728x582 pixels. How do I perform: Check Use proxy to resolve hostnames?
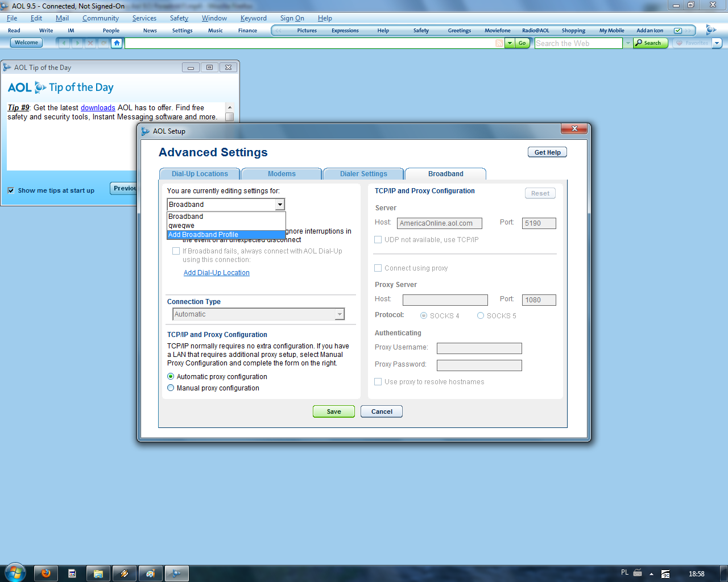click(x=378, y=382)
